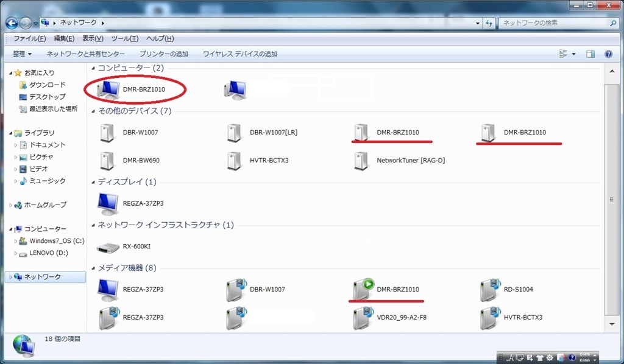Select ダウンロード in favorites
This screenshot has width=624, height=364.
point(47,85)
